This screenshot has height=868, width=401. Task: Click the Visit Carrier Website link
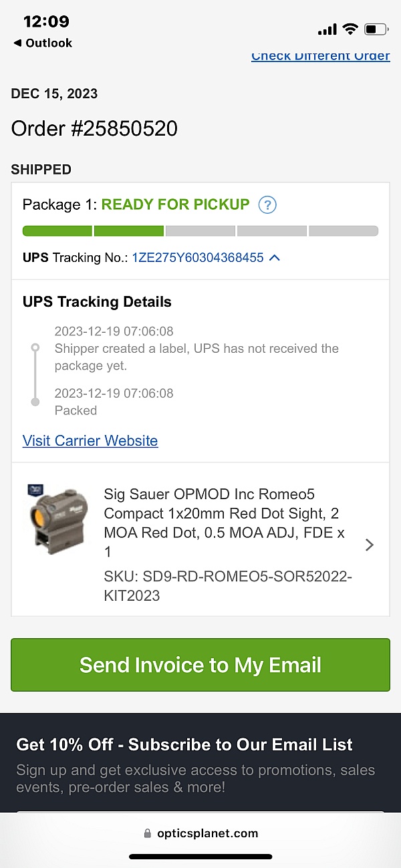[90, 441]
